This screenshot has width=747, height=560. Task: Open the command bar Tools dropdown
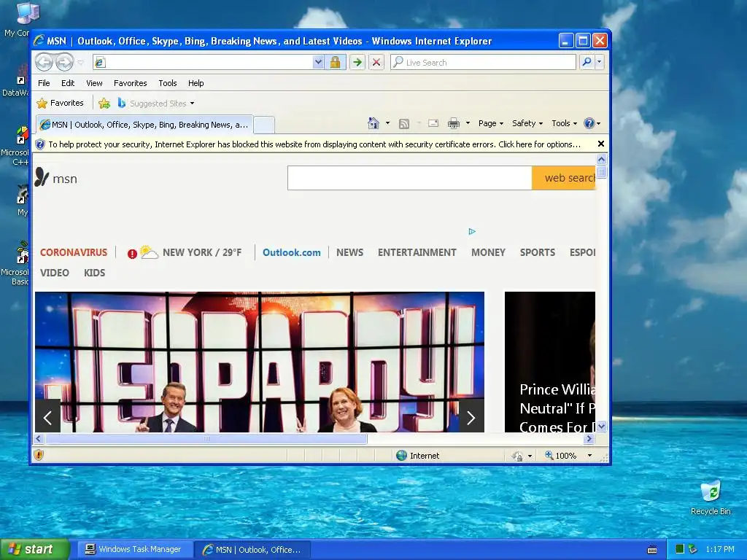coord(564,123)
